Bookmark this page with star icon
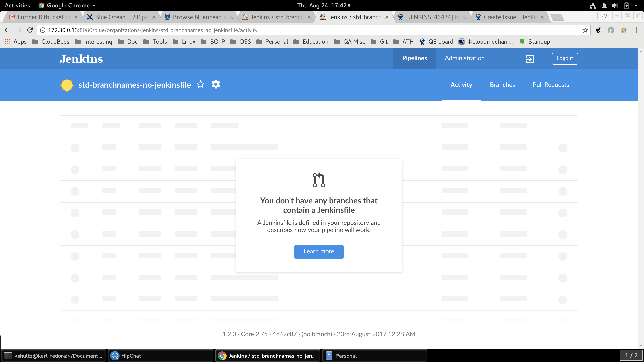Viewport: 644px width, 362px height. pyautogui.click(x=585, y=30)
